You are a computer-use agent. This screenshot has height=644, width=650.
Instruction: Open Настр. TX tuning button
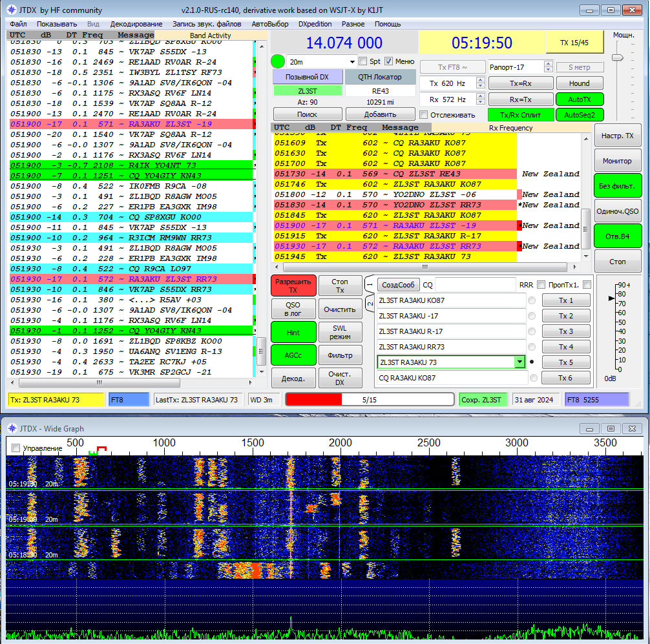618,136
